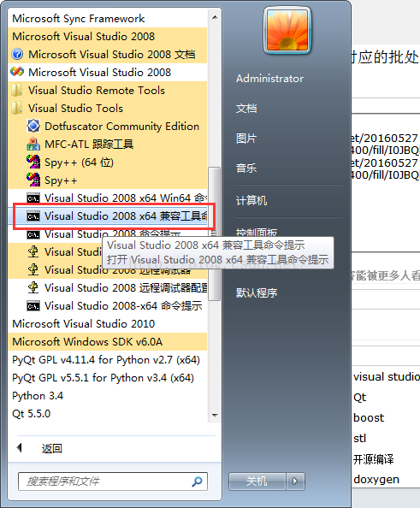Click the programs list scrollbar thumb
The height and width of the screenshot is (508, 420).
214,234
